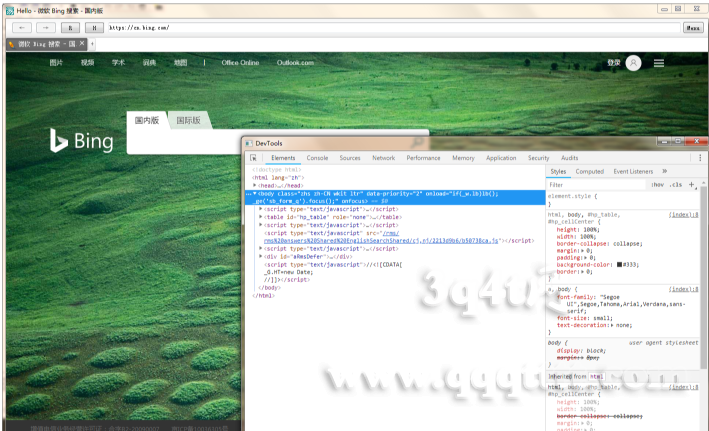Screen dimensions: 709x431
Task: Click the Bing logo
Action: tap(81, 141)
